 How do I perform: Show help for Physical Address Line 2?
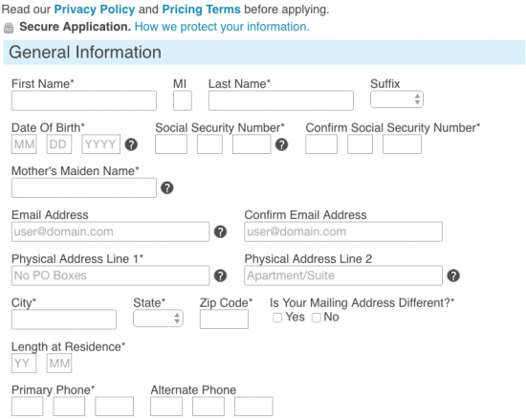pos(453,276)
